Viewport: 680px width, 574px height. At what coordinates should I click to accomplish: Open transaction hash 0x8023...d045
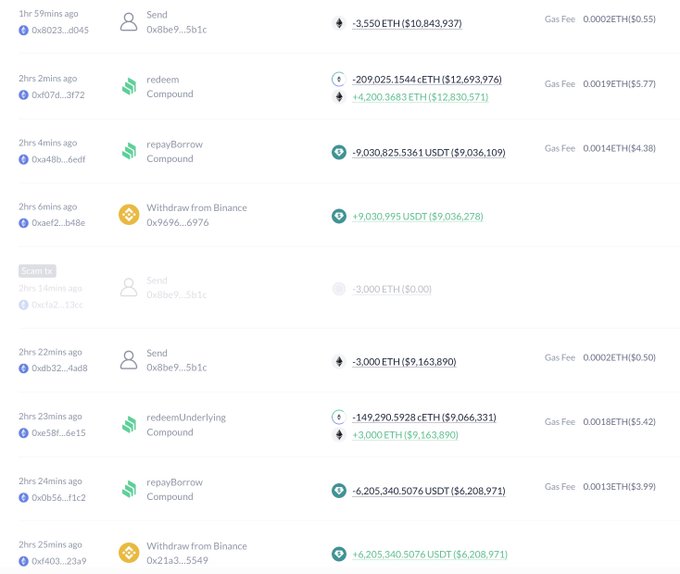click(60, 30)
